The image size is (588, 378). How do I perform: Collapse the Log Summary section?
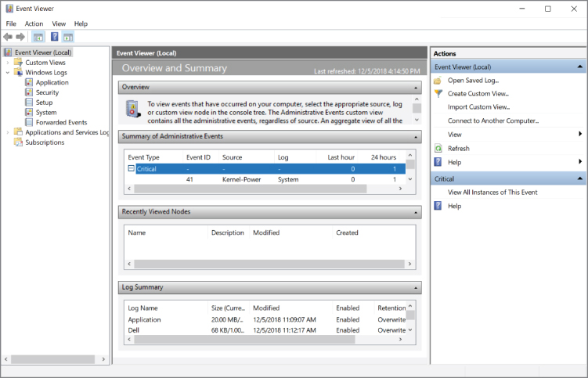416,287
